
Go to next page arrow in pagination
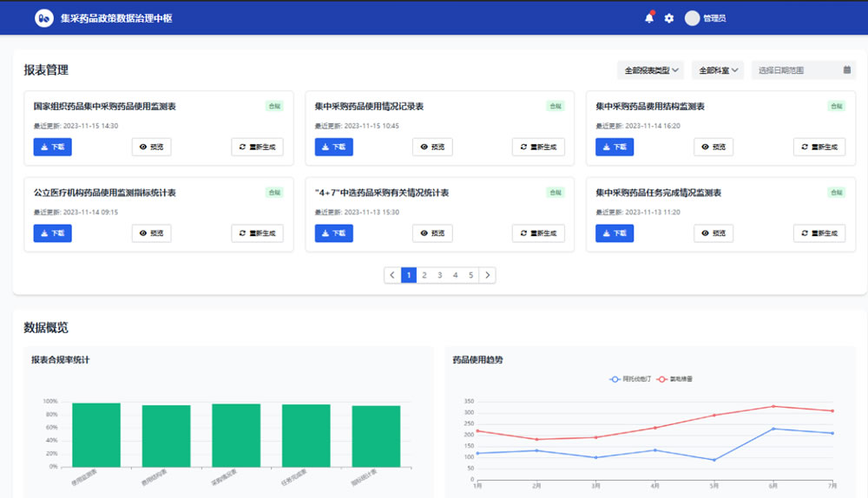pos(487,275)
